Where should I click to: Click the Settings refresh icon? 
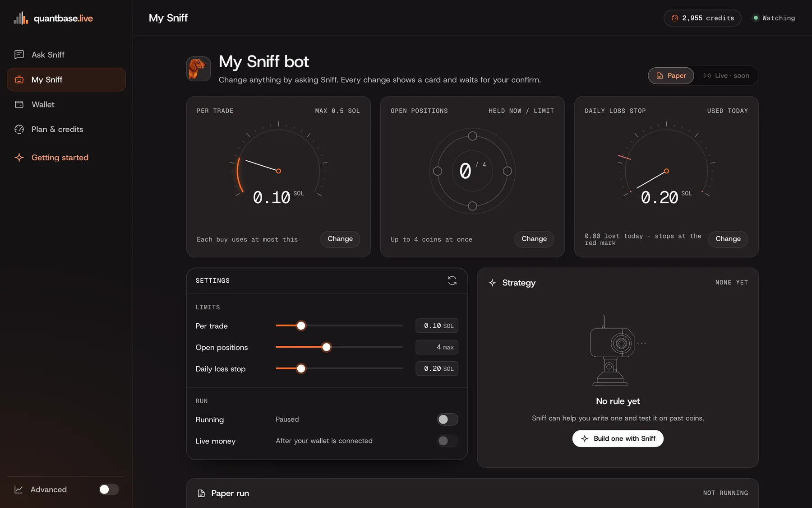[x=452, y=280]
